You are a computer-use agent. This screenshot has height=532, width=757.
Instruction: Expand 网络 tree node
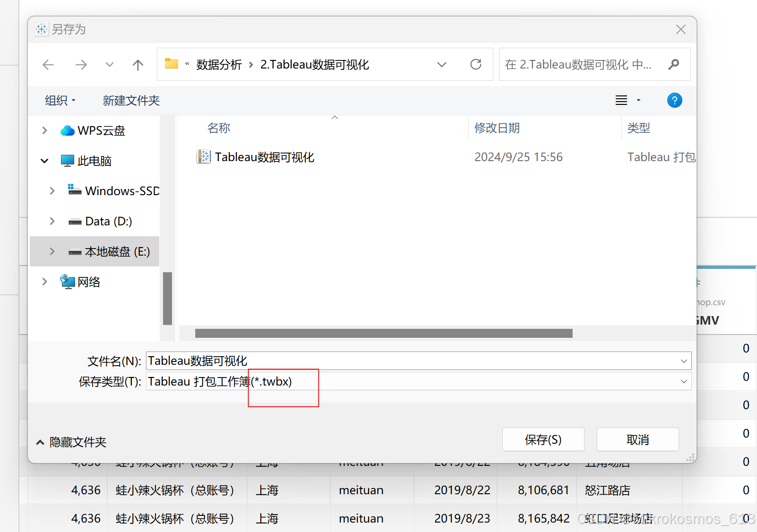click(44, 282)
